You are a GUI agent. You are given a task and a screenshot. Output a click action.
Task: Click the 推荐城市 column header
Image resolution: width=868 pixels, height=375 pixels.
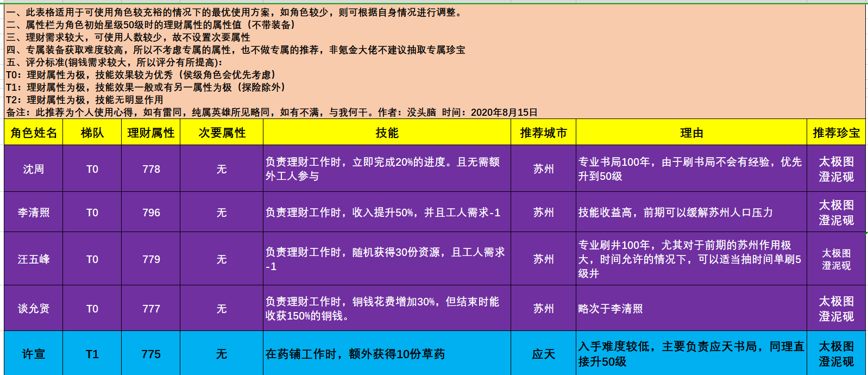click(x=543, y=133)
